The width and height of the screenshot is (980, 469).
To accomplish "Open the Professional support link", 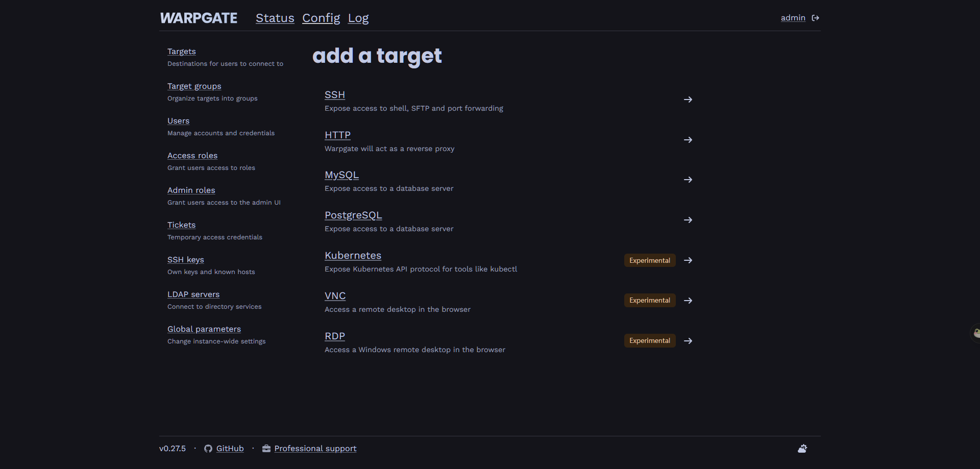I will tap(315, 449).
